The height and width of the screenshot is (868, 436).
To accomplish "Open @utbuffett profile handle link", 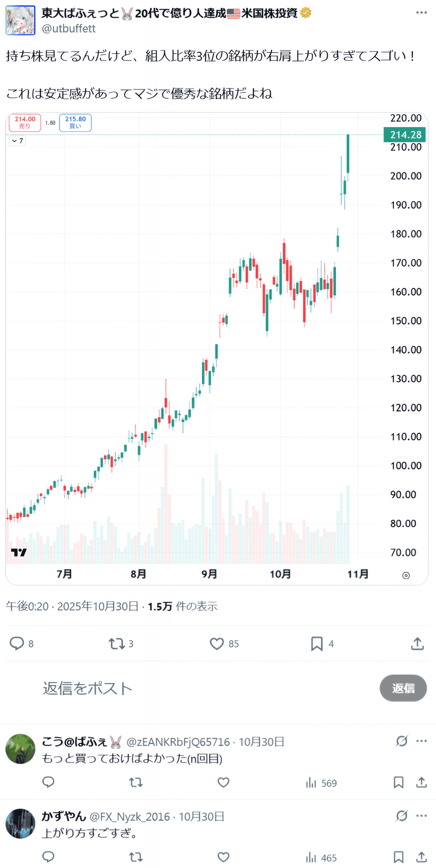I will [68, 28].
